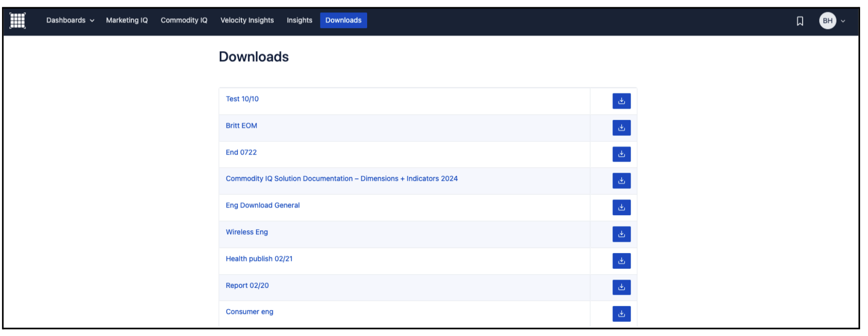Download the End 0722 report
Screen dimensions: 868x336
click(x=621, y=154)
